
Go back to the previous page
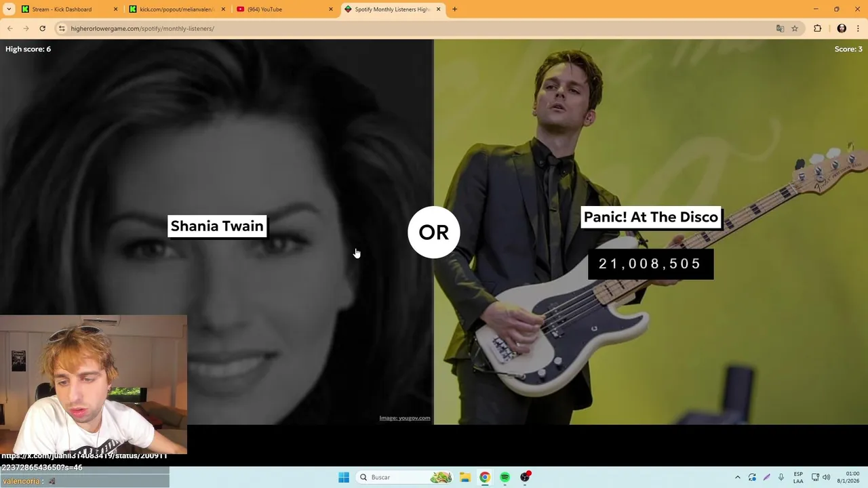(x=9, y=28)
